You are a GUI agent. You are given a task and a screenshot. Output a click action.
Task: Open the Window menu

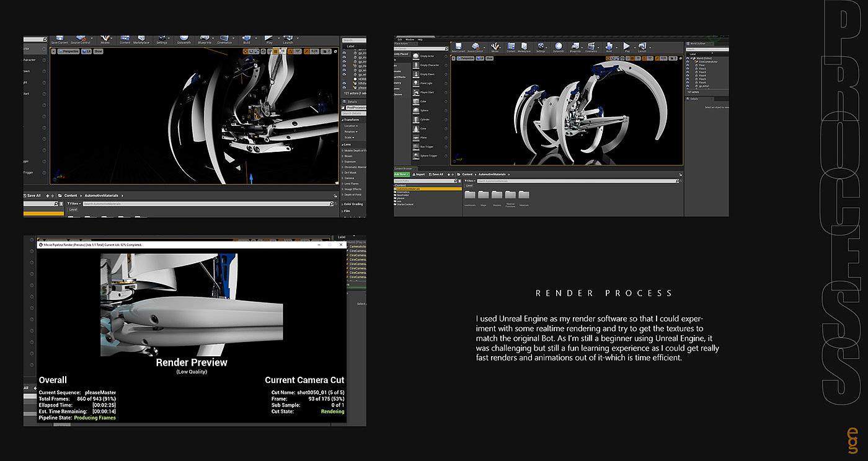coord(410,40)
